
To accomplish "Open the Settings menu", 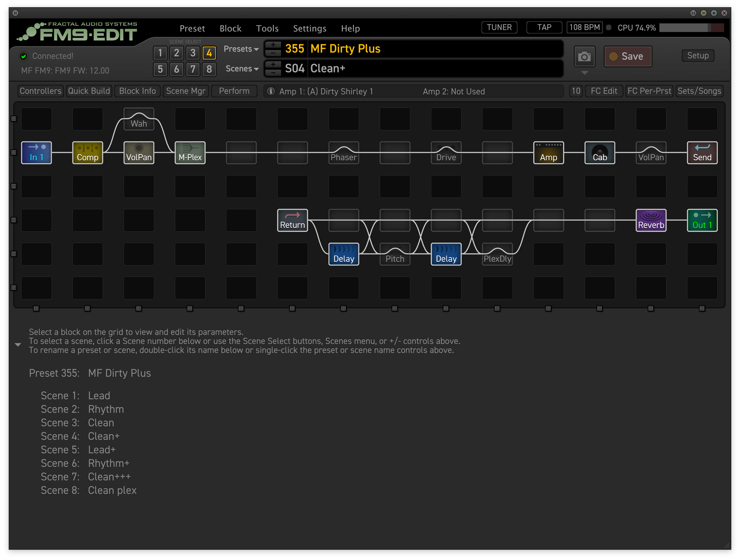I will 310,29.
